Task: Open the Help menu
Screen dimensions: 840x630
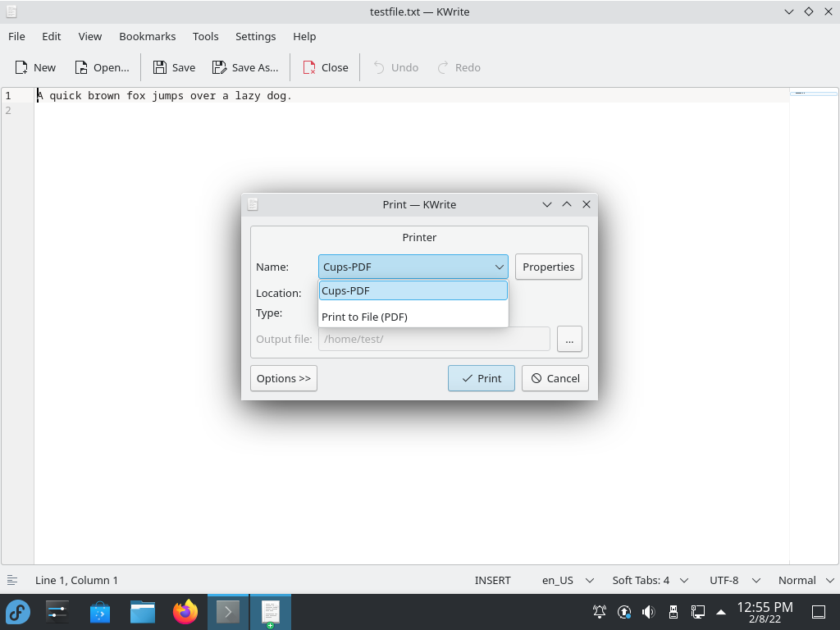Action: pos(304,36)
